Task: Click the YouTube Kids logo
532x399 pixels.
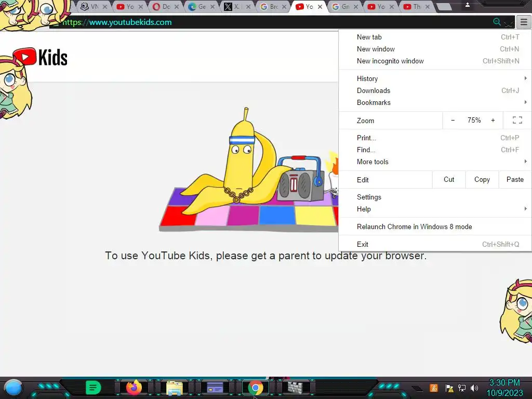Action: pos(40,57)
